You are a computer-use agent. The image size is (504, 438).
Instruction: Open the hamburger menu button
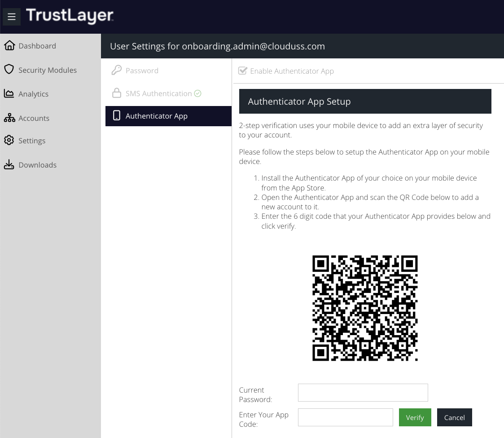[12, 17]
